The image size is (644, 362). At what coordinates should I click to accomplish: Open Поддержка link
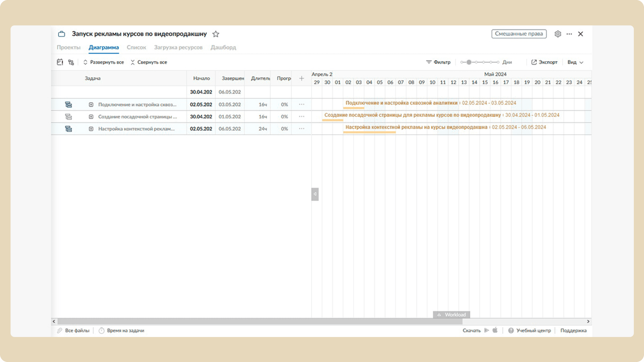coord(573,331)
